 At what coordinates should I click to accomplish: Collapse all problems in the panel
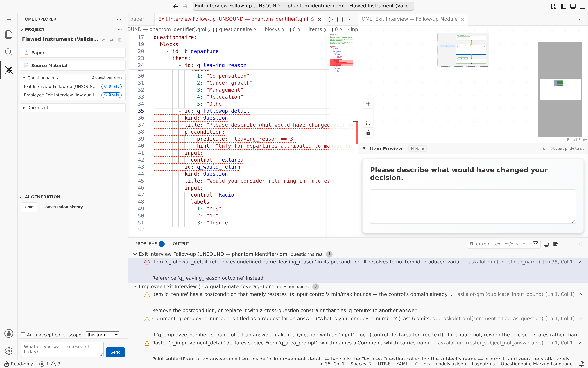click(x=546, y=244)
